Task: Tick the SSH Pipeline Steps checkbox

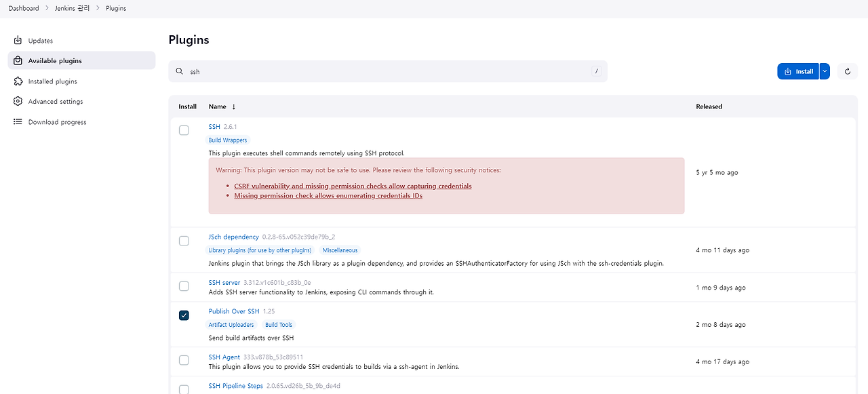Action: pyautogui.click(x=184, y=389)
